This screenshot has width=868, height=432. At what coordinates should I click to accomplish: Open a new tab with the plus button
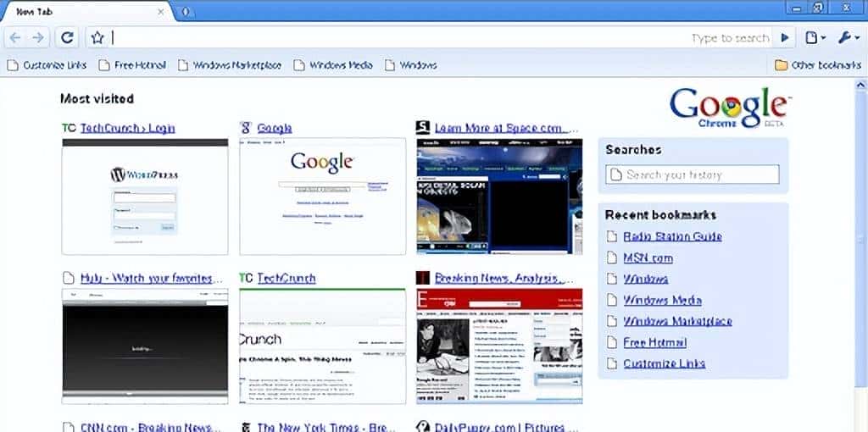coord(185,12)
